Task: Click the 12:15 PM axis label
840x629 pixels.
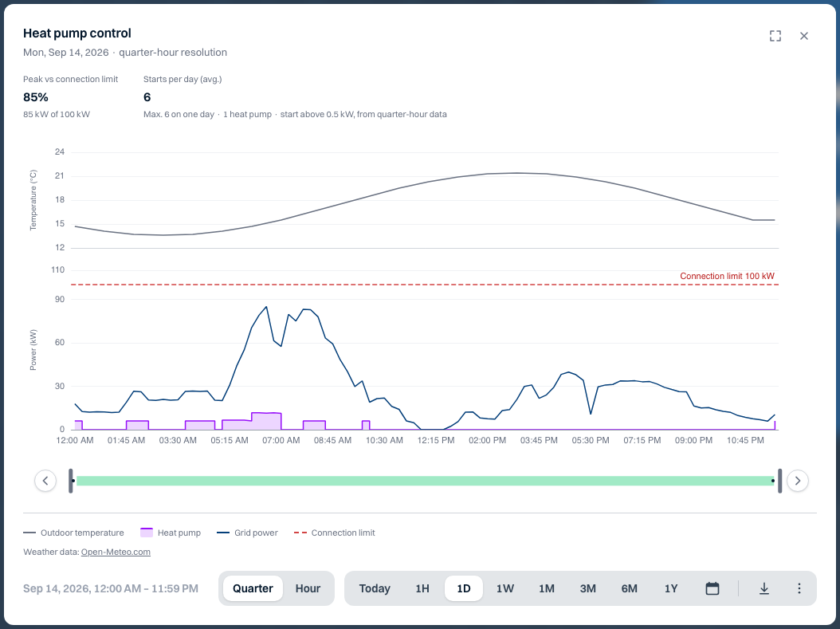Action: tap(435, 440)
